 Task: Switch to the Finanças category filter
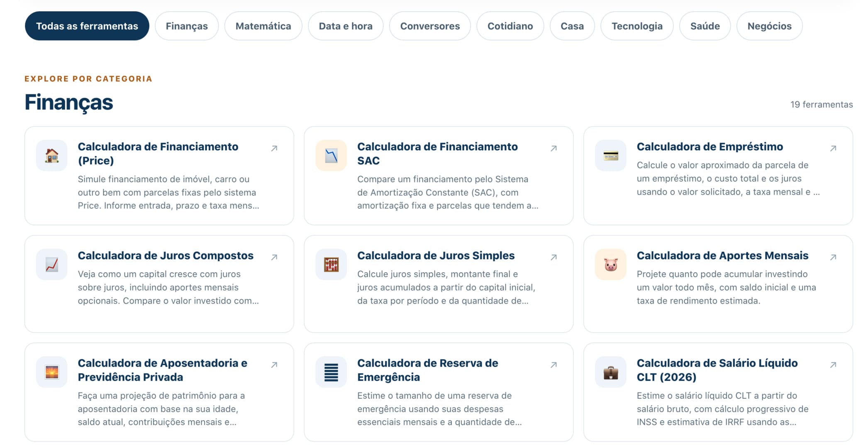(x=187, y=26)
